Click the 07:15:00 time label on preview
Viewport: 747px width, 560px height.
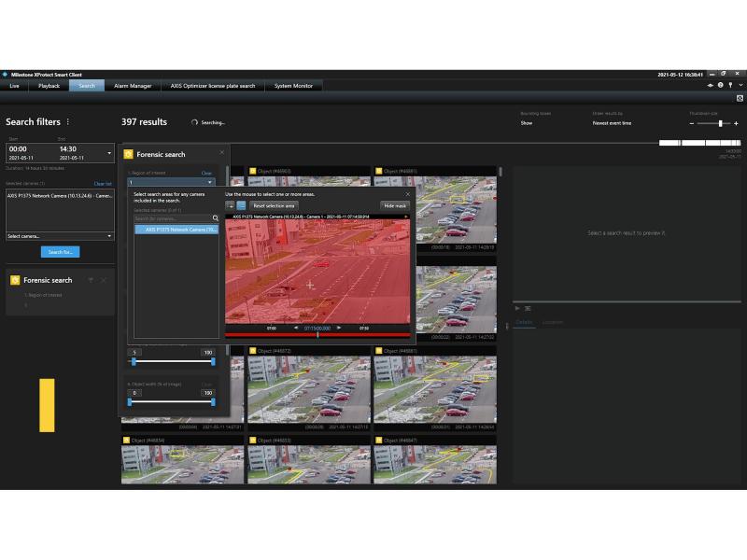(x=317, y=329)
